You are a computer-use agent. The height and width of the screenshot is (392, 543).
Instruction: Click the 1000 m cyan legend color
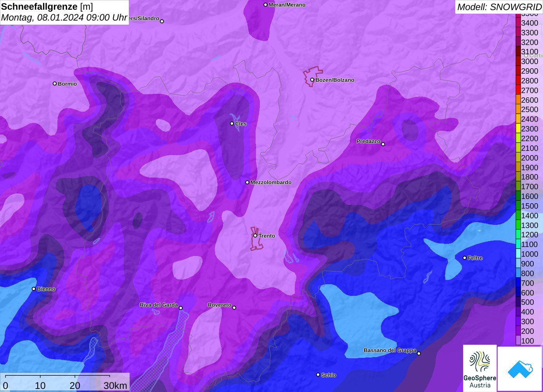[518, 254]
